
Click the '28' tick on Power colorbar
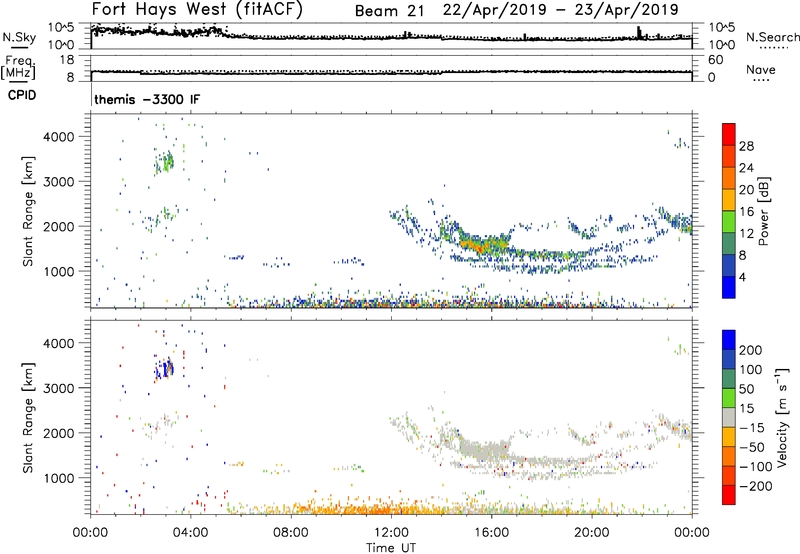[745, 146]
